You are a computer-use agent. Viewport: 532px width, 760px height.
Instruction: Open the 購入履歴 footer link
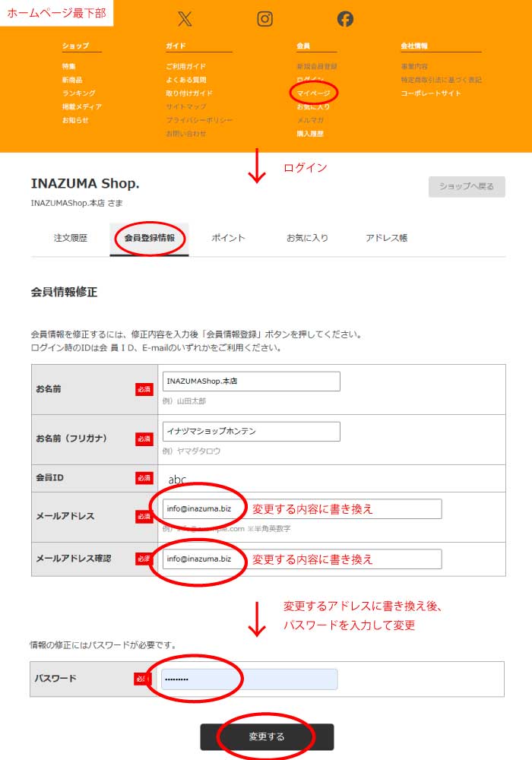pos(309,134)
